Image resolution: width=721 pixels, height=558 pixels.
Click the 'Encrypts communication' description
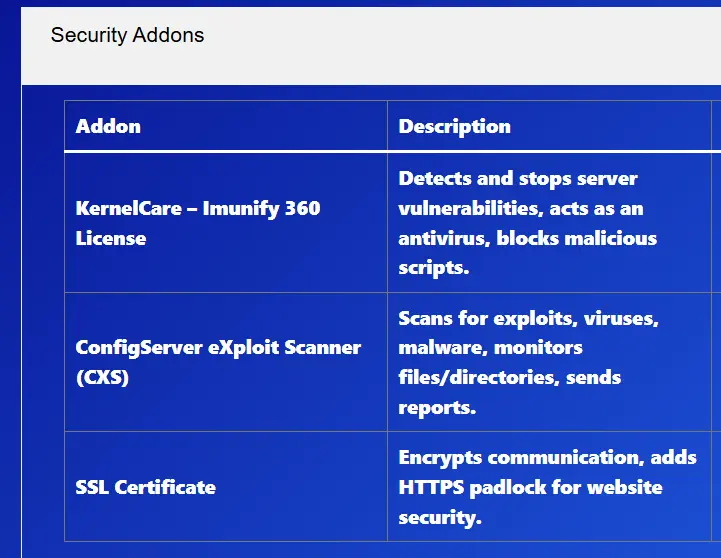point(547,487)
